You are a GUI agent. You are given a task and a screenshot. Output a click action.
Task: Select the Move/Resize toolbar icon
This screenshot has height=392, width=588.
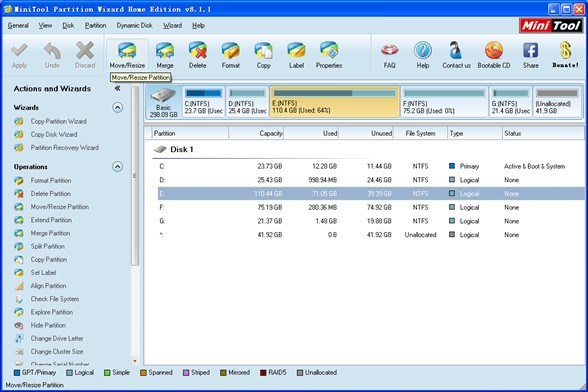[127, 50]
